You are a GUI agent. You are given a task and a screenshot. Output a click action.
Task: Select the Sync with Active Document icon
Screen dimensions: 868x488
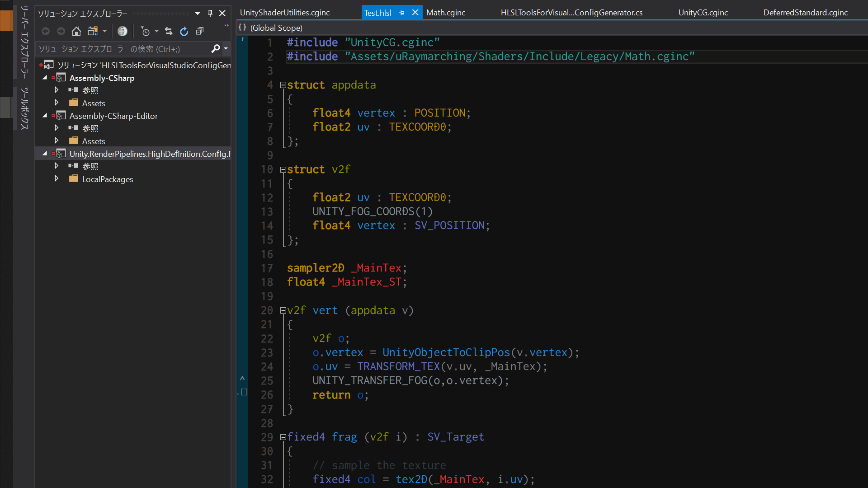[x=169, y=31]
